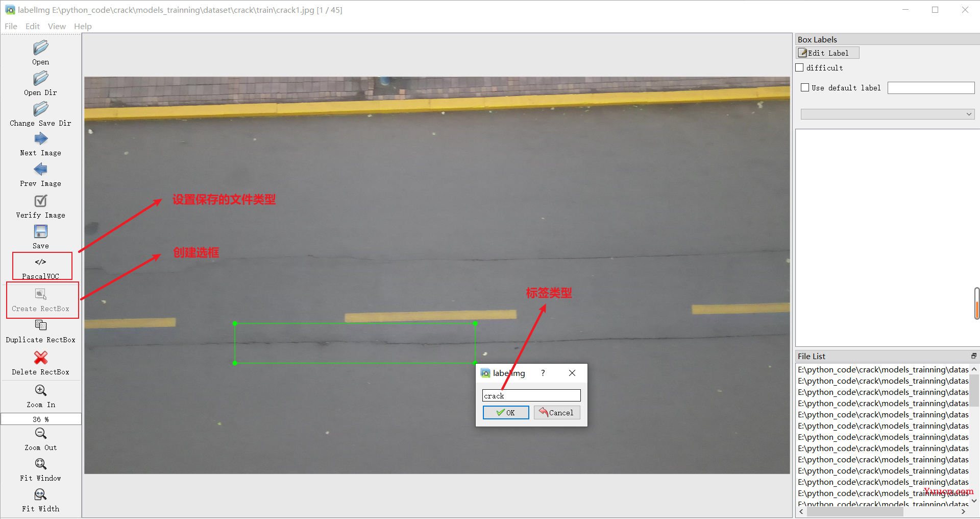Image resolution: width=980 pixels, height=519 pixels.
Task: Click the File List vertical scrollbar
Action: (x=974, y=390)
